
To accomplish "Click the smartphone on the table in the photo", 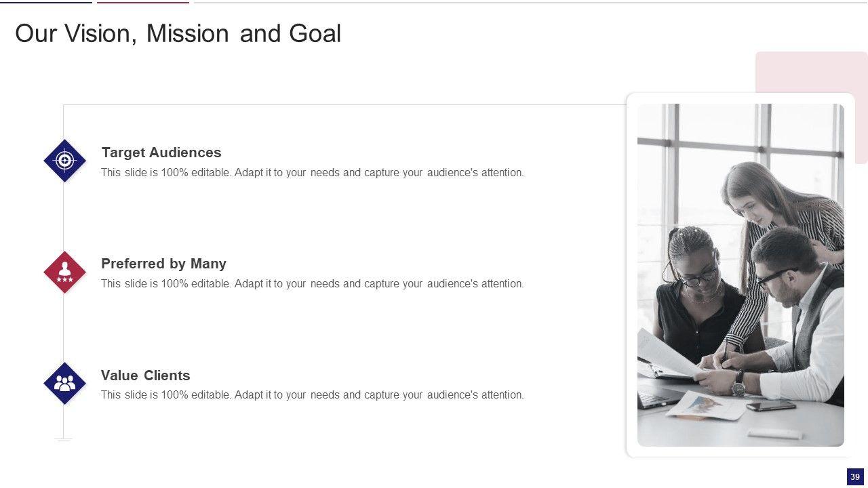I will (770, 405).
